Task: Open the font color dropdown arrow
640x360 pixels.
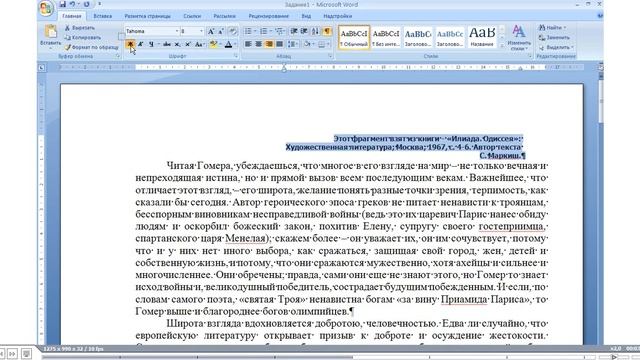Action: pyautogui.click(x=236, y=44)
